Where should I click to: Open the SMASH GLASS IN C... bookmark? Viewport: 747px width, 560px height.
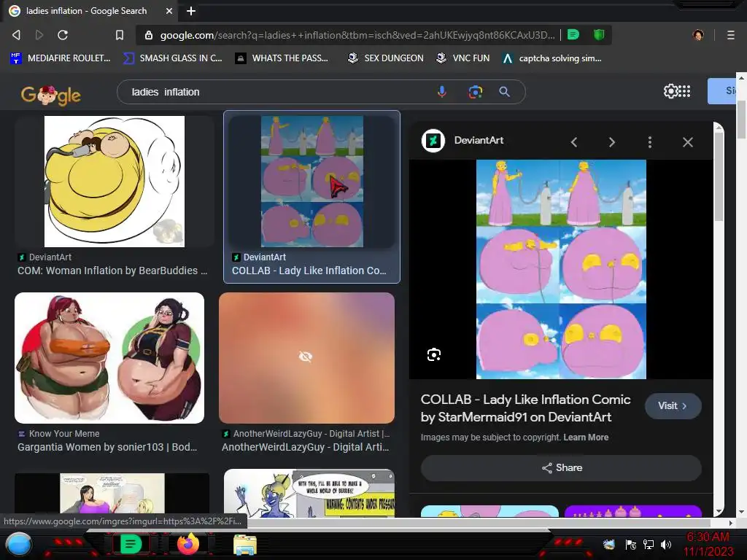[x=172, y=58]
